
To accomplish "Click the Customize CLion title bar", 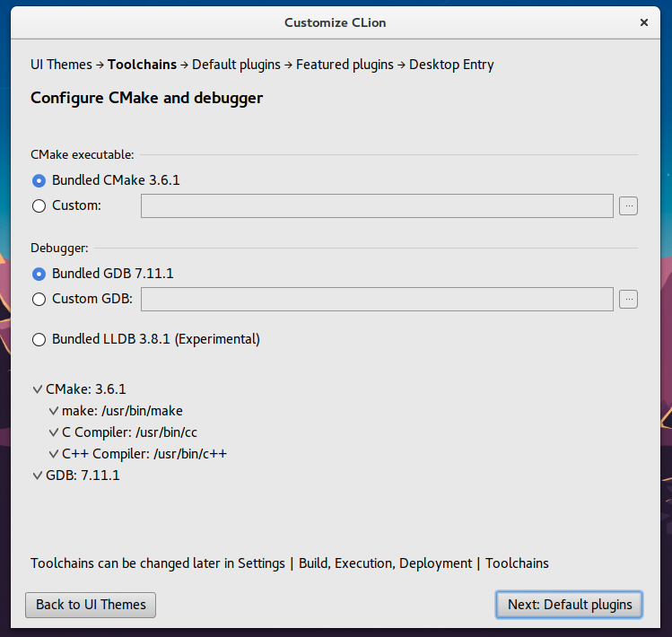I will 336,22.
